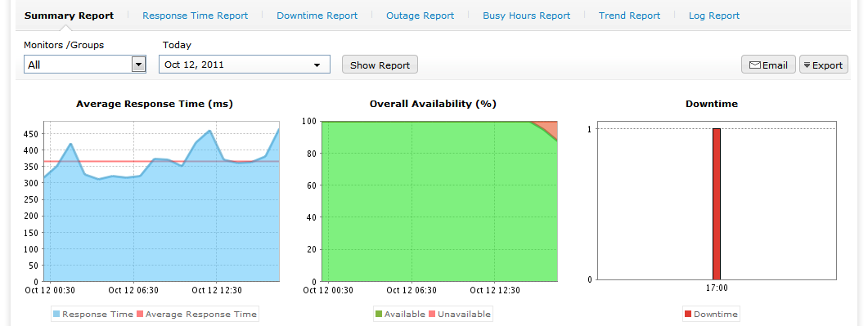View the Trend Report tab

[629, 16]
